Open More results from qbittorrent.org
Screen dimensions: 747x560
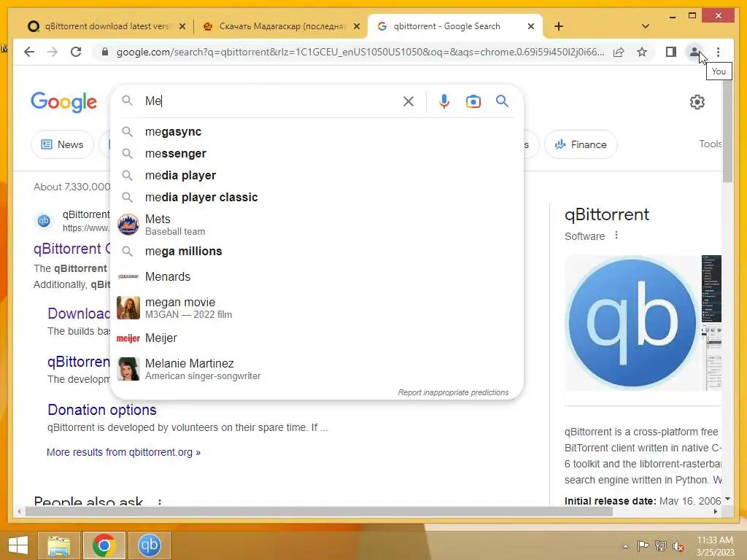coord(123,452)
